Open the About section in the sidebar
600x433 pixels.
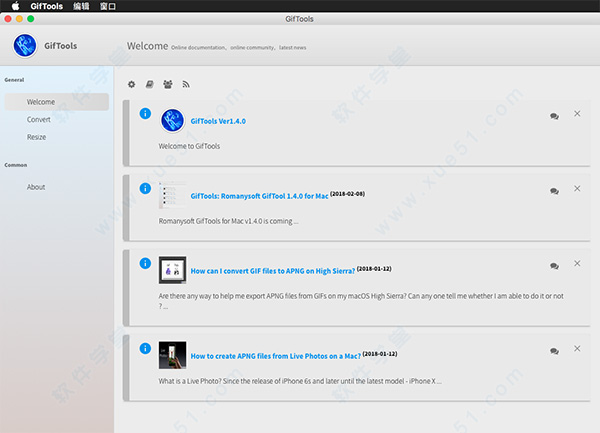point(36,187)
